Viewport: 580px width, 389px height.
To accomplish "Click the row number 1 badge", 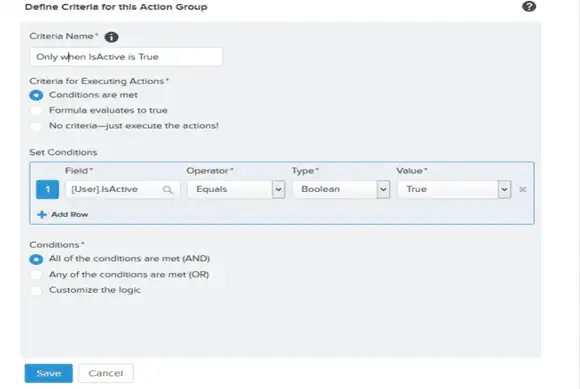I will pyautogui.click(x=47, y=190).
